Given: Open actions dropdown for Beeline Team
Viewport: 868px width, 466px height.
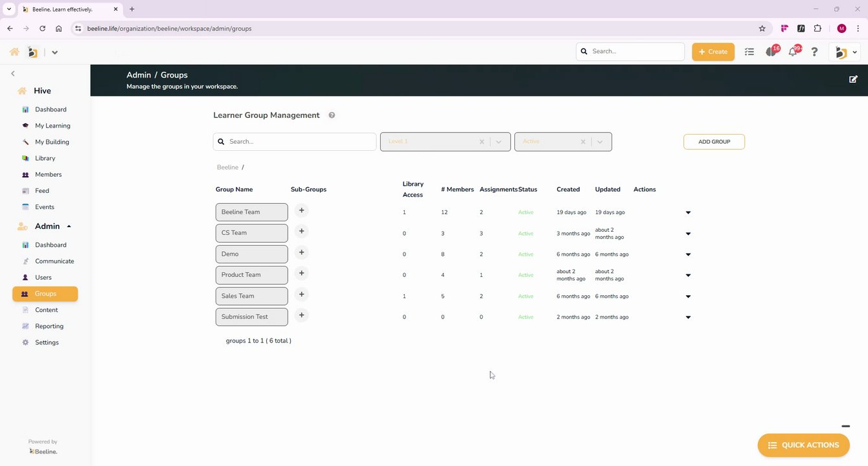Looking at the screenshot, I should coord(688,212).
